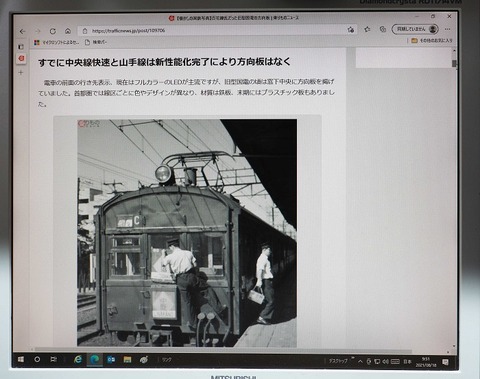
Task: Reload the current page
Action: tap(53, 31)
